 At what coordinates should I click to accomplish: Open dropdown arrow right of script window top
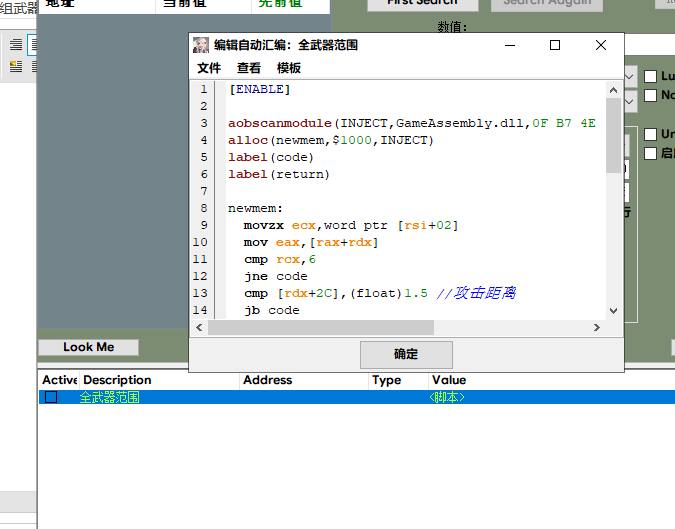point(629,77)
